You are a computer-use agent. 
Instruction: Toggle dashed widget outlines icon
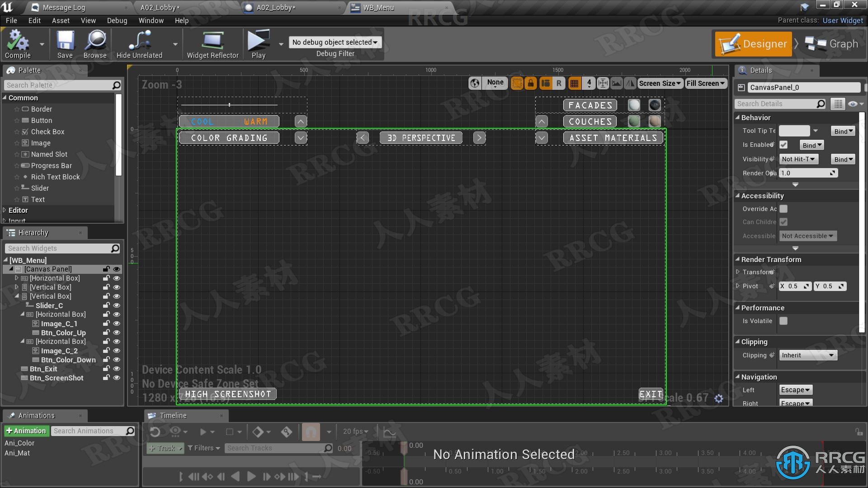tap(517, 83)
